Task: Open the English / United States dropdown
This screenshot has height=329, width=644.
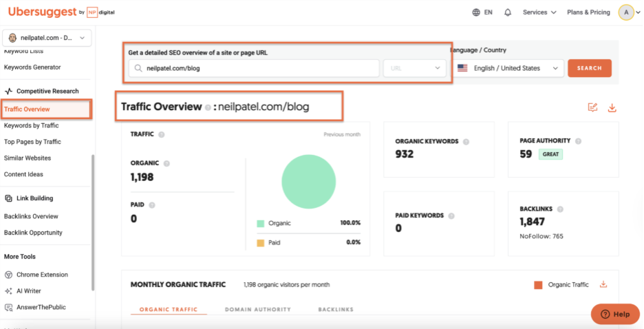Action: click(x=508, y=68)
